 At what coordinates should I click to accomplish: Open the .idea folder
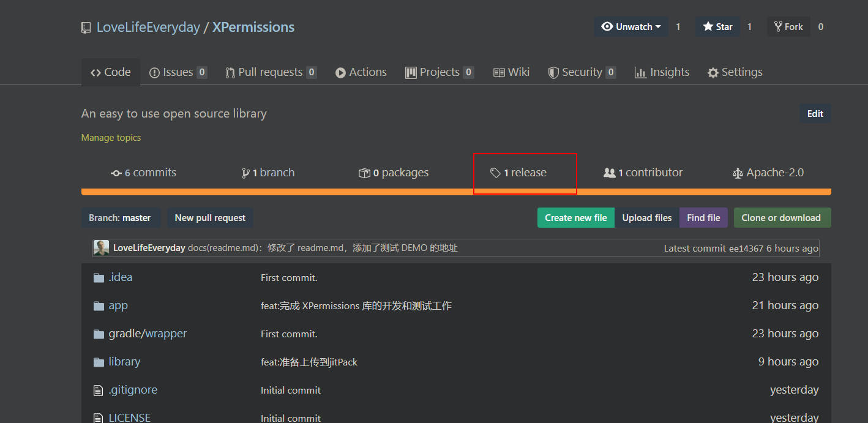tap(121, 278)
